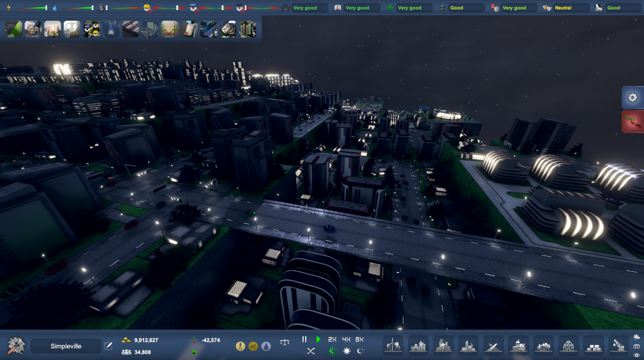Select the crane demolition tool
644x360 pixels.
[618, 346]
